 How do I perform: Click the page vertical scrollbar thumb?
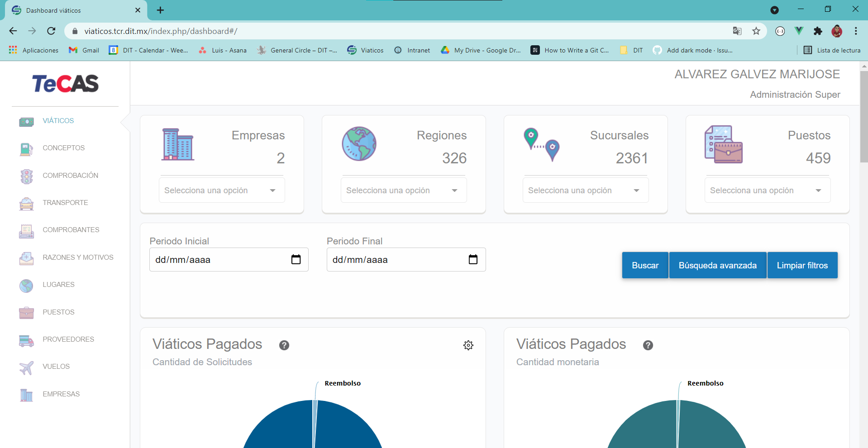[864, 117]
